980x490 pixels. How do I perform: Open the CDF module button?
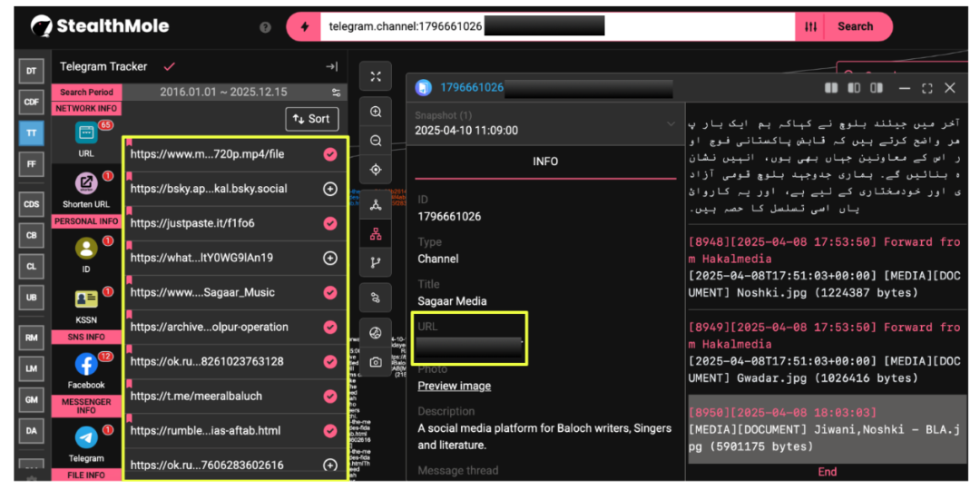pyautogui.click(x=31, y=102)
